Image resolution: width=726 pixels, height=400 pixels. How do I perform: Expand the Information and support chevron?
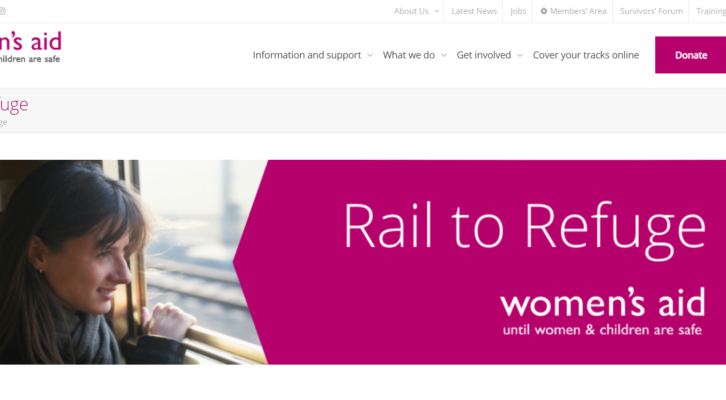[x=369, y=55]
